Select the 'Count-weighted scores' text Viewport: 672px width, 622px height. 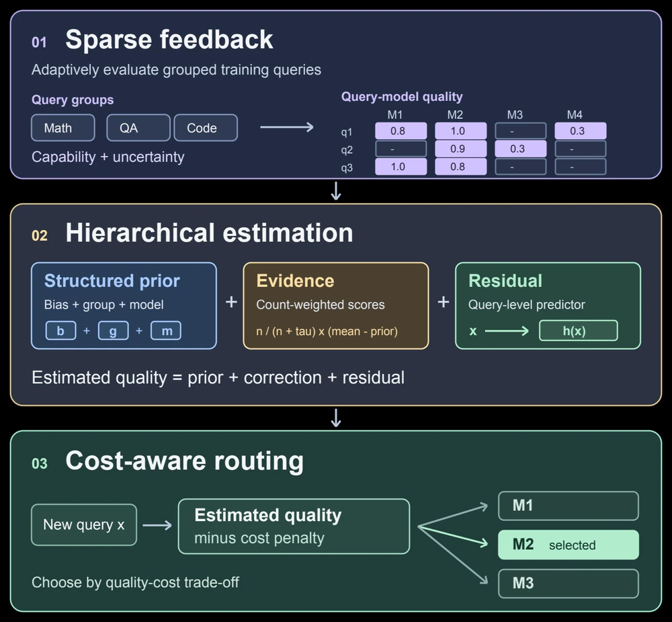click(x=321, y=305)
